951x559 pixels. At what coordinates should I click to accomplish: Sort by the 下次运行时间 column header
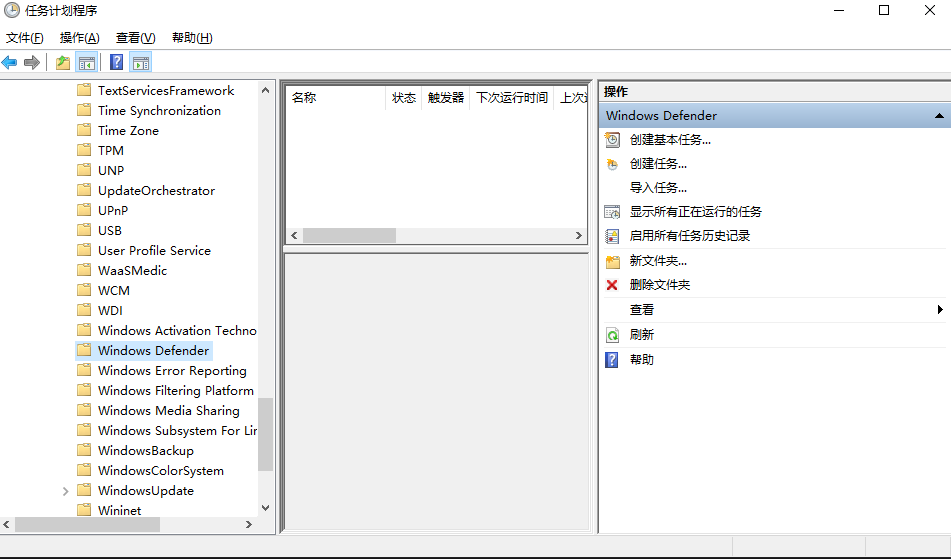[x=512, y=98]
